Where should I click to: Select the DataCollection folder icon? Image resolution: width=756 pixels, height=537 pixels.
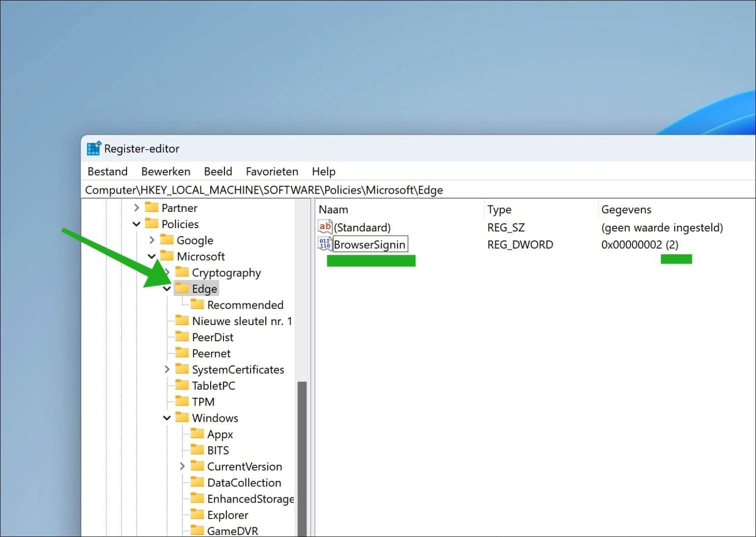(197, 482)
